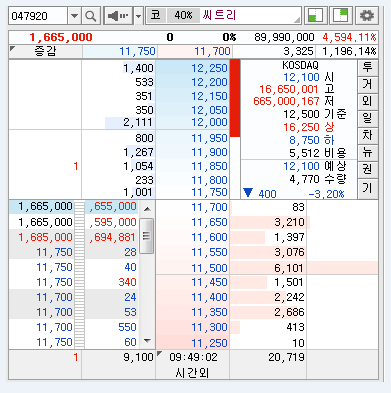This screenshot has width=391, height=393.
Task: Open the stock code dropdown arrow
Action: coord(74,16)
